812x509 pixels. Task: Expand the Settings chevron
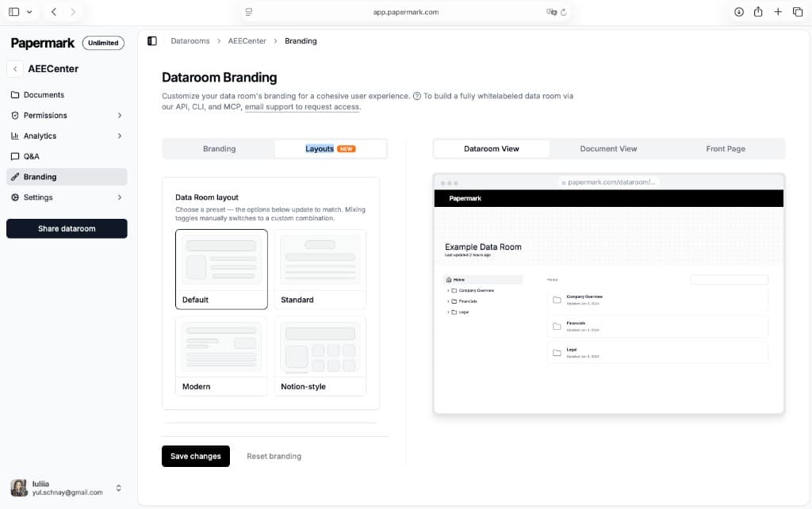coord(120,197)
